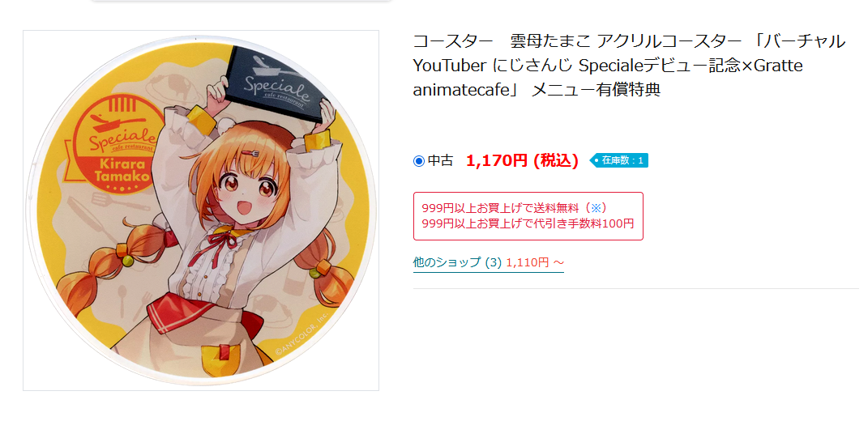Click the 代引き手数料100円 notice line
Image resolution: width=868 pixels, height=421 pixels.
click(x=528, y=223)
